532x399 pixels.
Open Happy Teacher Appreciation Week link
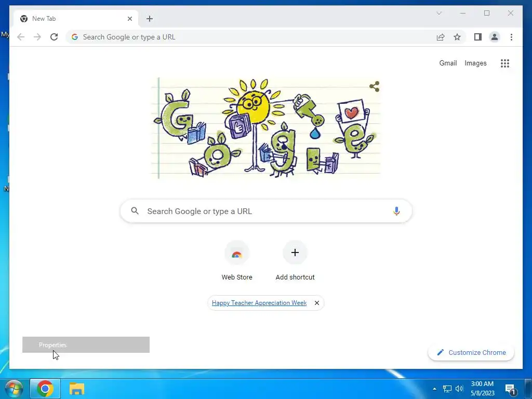pos(259,303)
